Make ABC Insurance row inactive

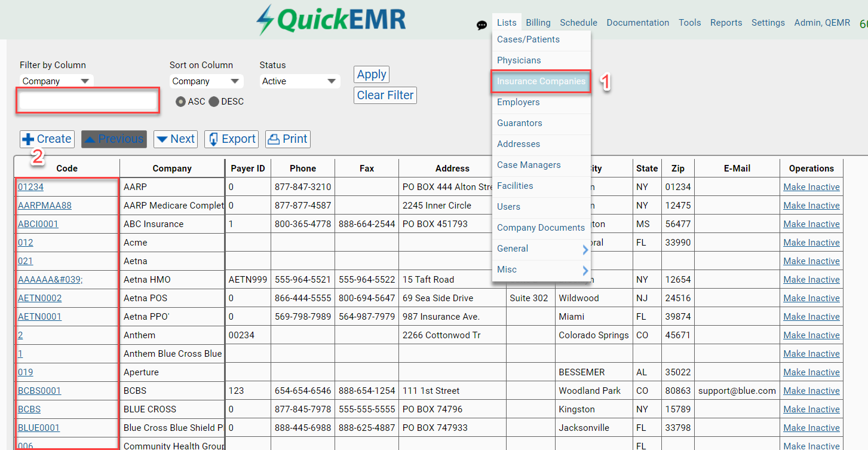[811, 224]
